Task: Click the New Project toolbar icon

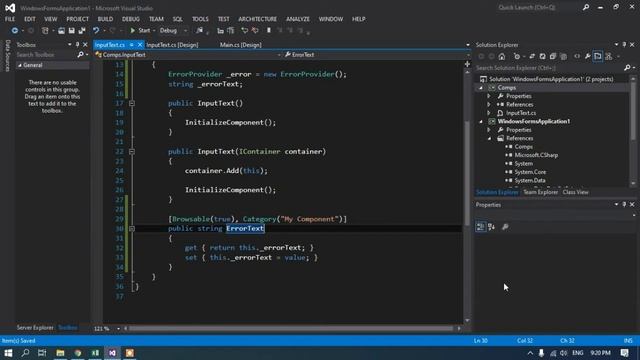Action: 45,31
